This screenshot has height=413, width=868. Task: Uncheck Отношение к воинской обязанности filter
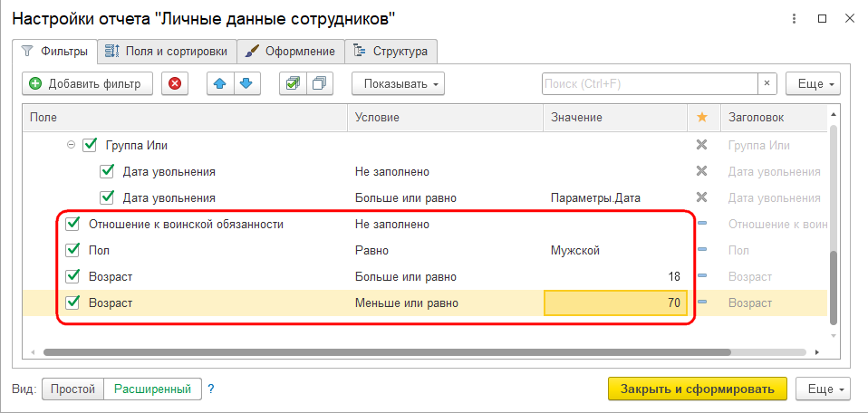[x=72, y=224]
